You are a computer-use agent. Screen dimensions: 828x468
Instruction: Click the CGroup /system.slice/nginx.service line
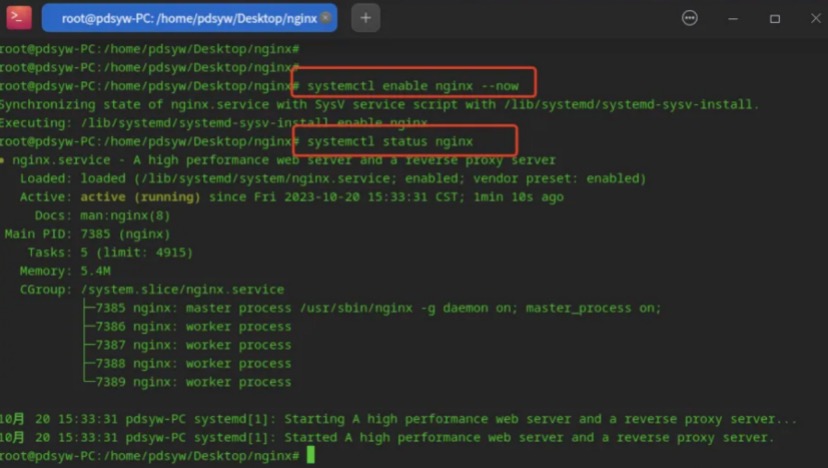coord(152,289)
